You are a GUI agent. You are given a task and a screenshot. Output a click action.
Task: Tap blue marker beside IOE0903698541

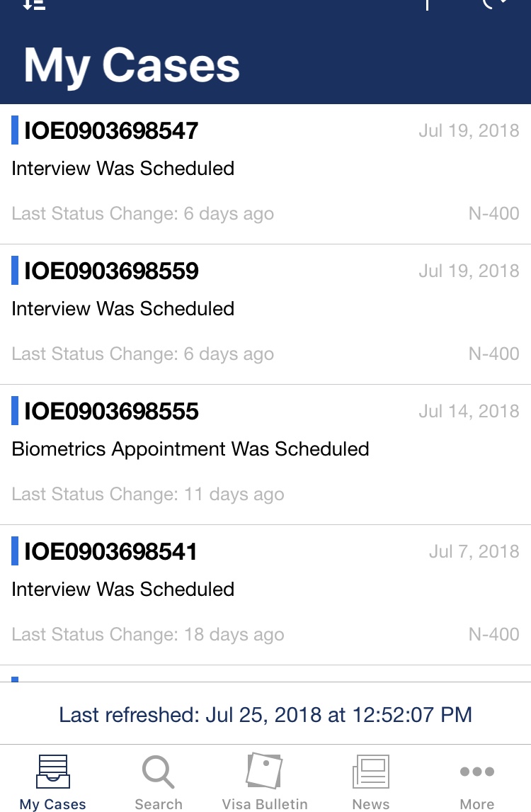tap(15, 551)
